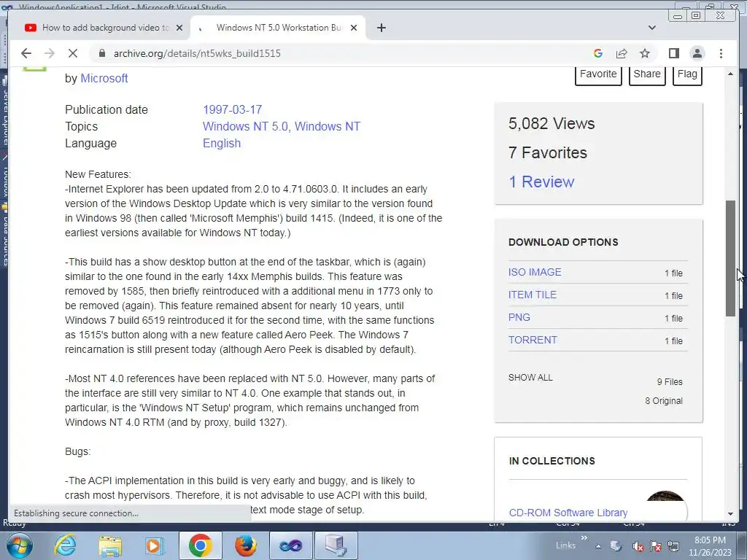Stop page loading with the X button
This screenshot has height=560, width=747.
[72, 53]
